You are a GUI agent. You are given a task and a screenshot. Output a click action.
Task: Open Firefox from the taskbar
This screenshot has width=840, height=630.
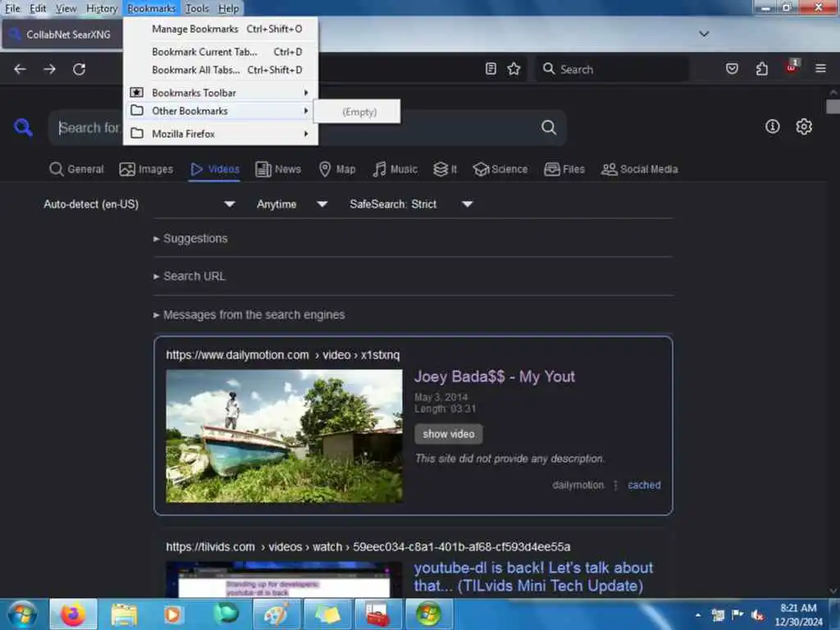pyautogui.click(x=73, y=614)
